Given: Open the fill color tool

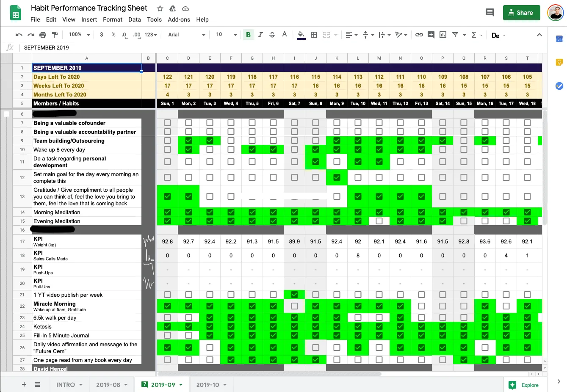Looking at the screenshot, I should [301, 35].
